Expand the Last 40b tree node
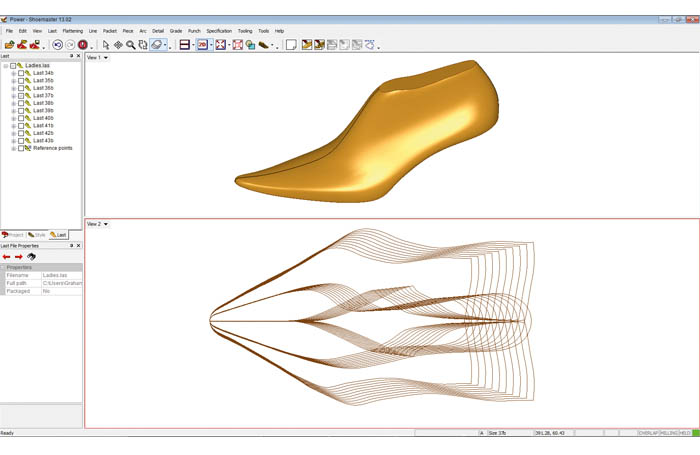This screenshot has width=700, height=455. click(13, 118)
